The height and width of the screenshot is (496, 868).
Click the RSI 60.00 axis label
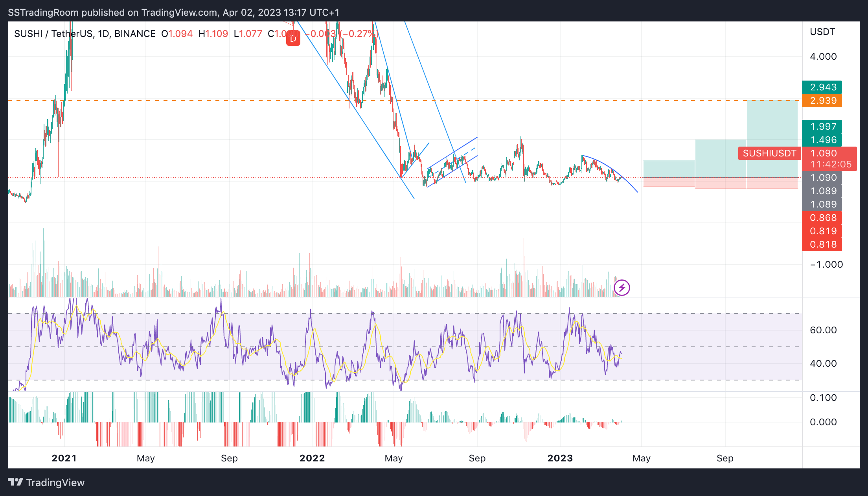(x=823, y=330)
